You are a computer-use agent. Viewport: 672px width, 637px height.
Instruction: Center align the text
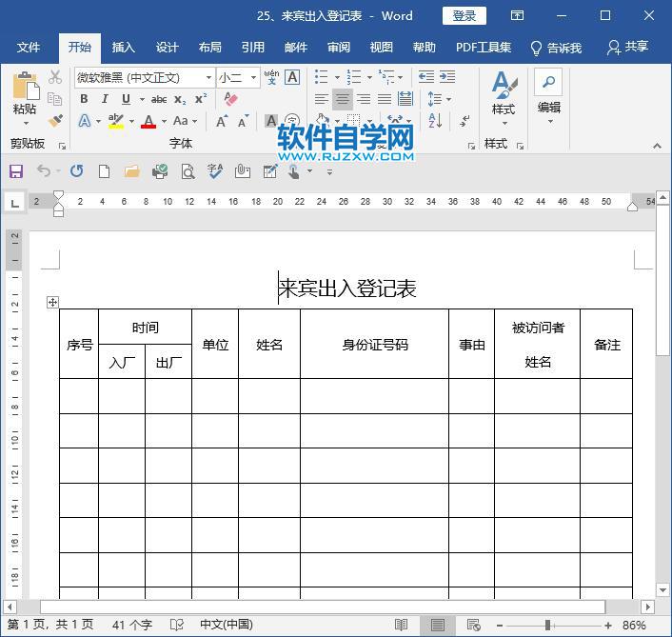pyautogui.click(x=343, y=99)
